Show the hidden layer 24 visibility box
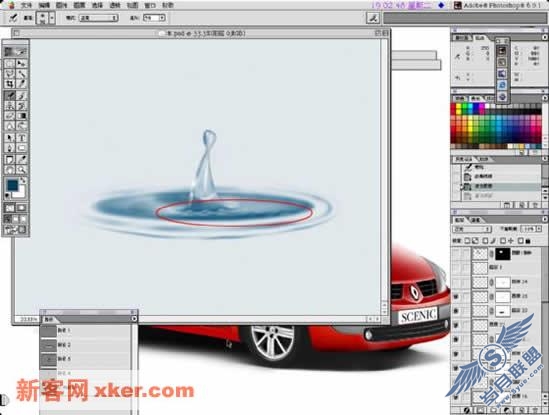The width and height of the screenshot is (549, 415). click(x=456, y=282)
